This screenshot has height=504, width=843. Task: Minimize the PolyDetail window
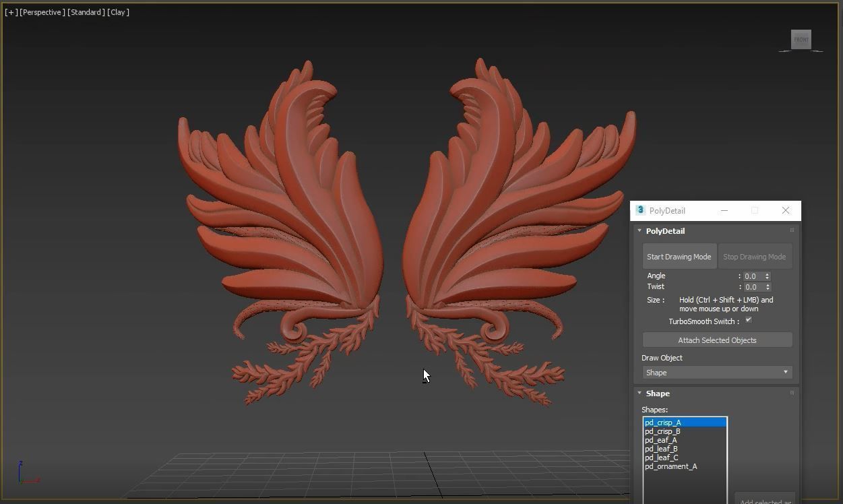coord(724,210)
